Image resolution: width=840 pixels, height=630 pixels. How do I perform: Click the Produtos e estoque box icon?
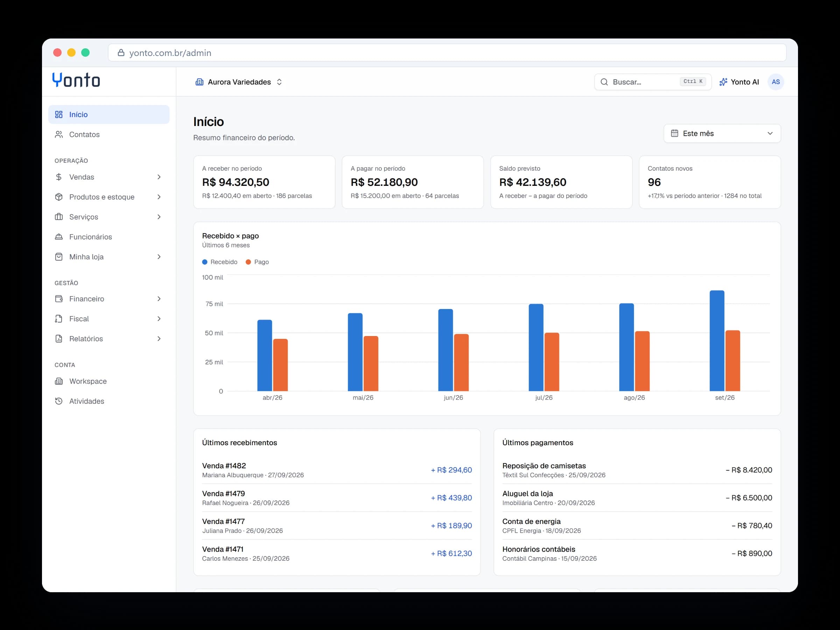click(x=59, y=197)
